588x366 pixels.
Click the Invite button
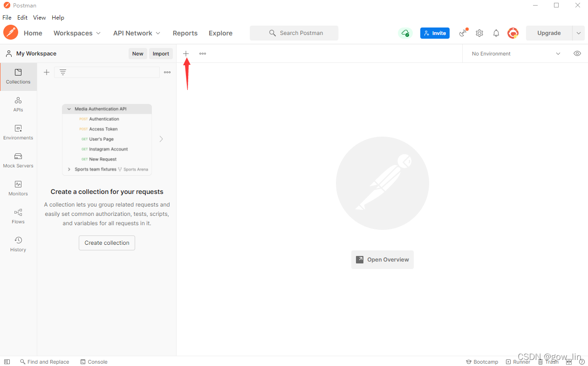[x=435, y=33]
